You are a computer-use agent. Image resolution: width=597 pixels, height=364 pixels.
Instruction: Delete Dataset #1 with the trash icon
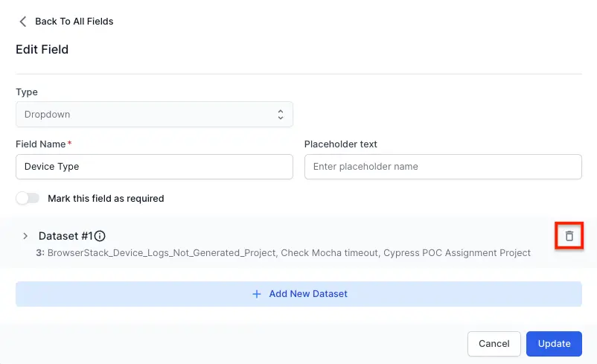tap(569, 236)
